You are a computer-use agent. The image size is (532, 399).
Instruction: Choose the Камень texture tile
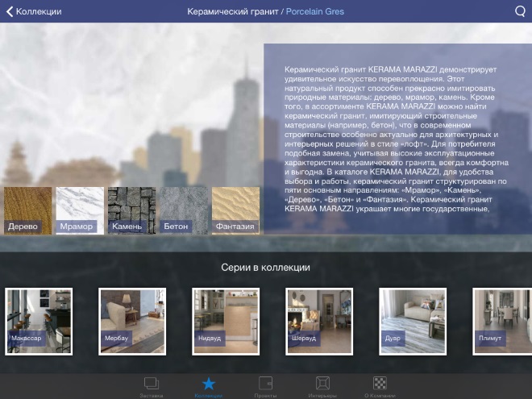[x=131, y=210]
